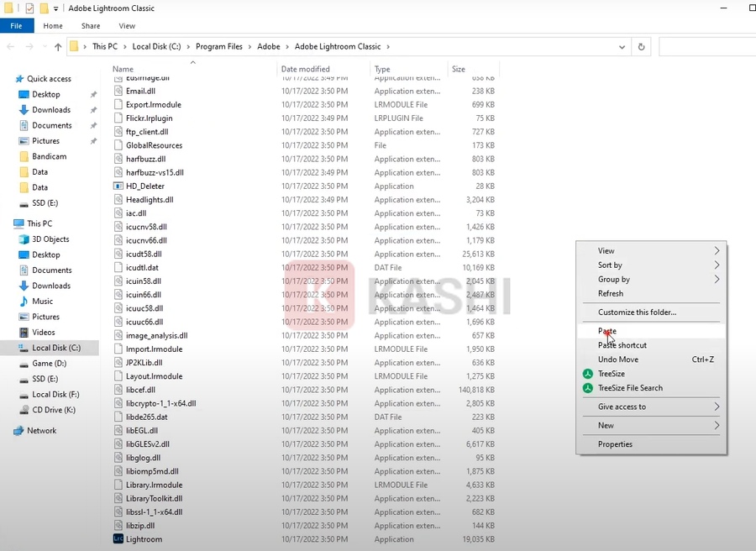
Task: Click the folder icon in the address bar
Action: 75,46
